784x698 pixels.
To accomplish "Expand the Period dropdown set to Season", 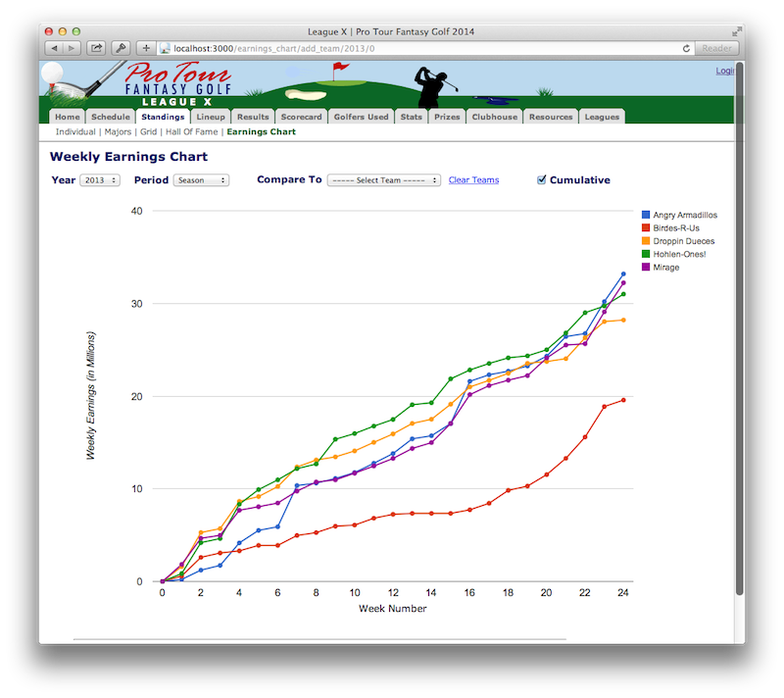I will [x=201, y=180].
